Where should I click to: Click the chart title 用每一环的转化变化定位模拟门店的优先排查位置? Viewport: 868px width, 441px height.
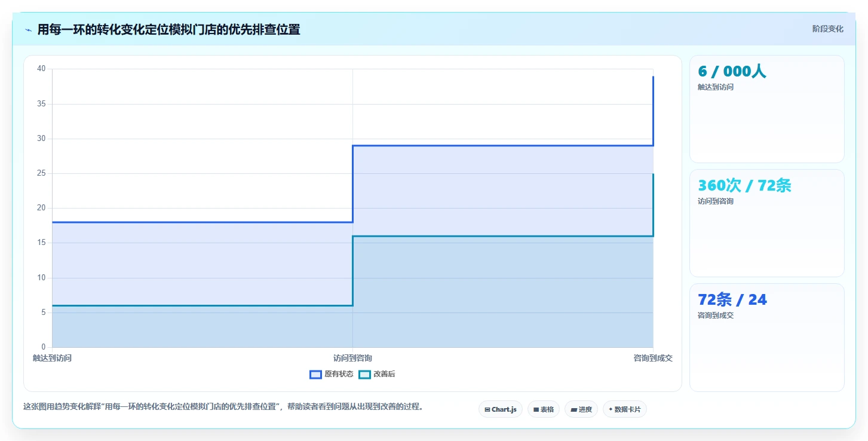click(x=168, y=29)
